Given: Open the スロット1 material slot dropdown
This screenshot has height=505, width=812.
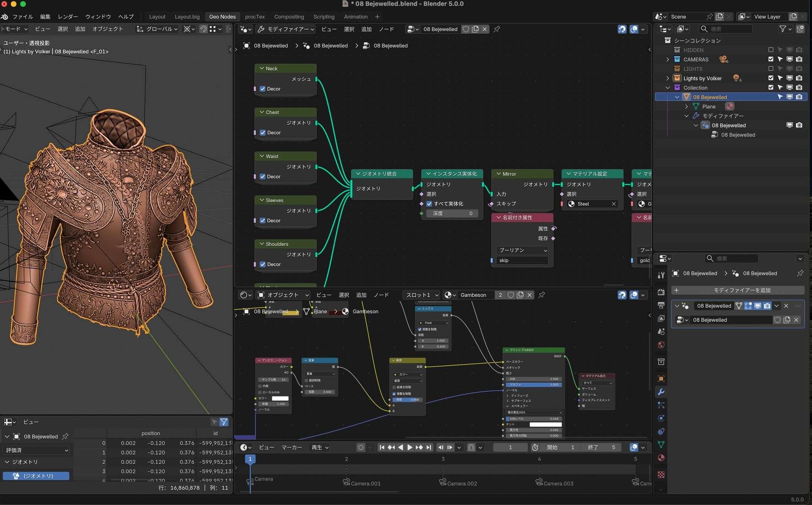Looking at the screenshot, I should [x=422, y=295].
